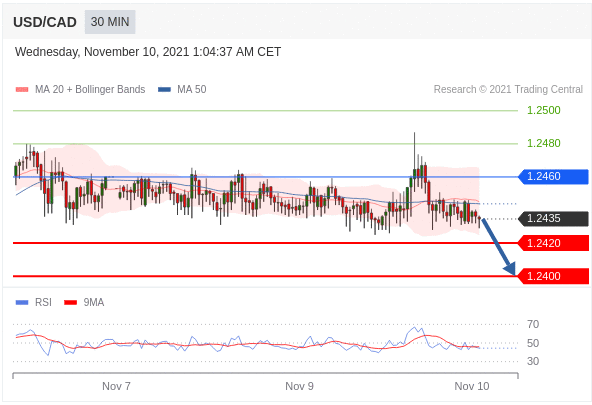The height and width of the screenshot is (405, 592).
Task: Click the RSI blue legend swatch
Action: (x=22, y=302)
